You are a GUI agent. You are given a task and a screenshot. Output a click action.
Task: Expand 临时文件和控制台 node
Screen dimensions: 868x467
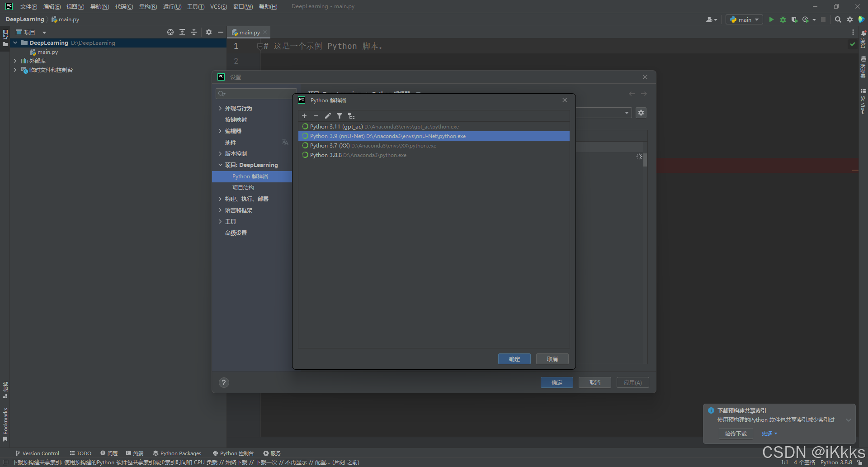pos(15,70)
